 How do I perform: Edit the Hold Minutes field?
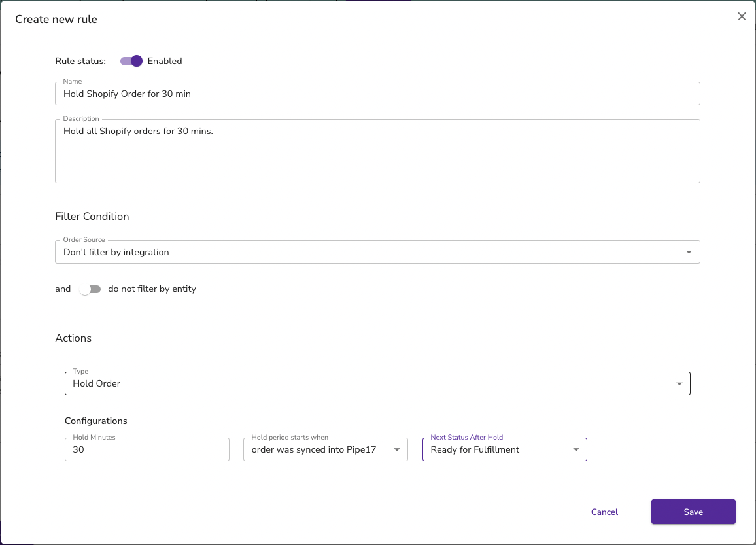147,449
